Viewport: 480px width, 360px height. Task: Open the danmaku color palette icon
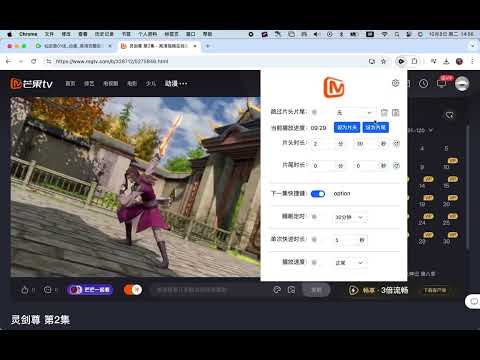pos(277,290)
